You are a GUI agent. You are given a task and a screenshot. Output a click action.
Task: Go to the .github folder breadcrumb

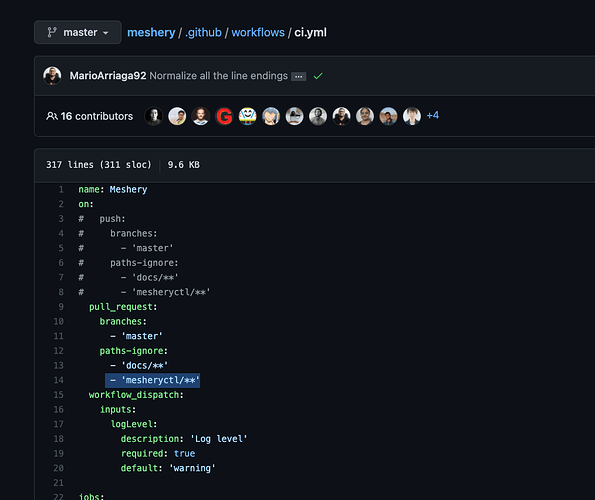(203, 33)
